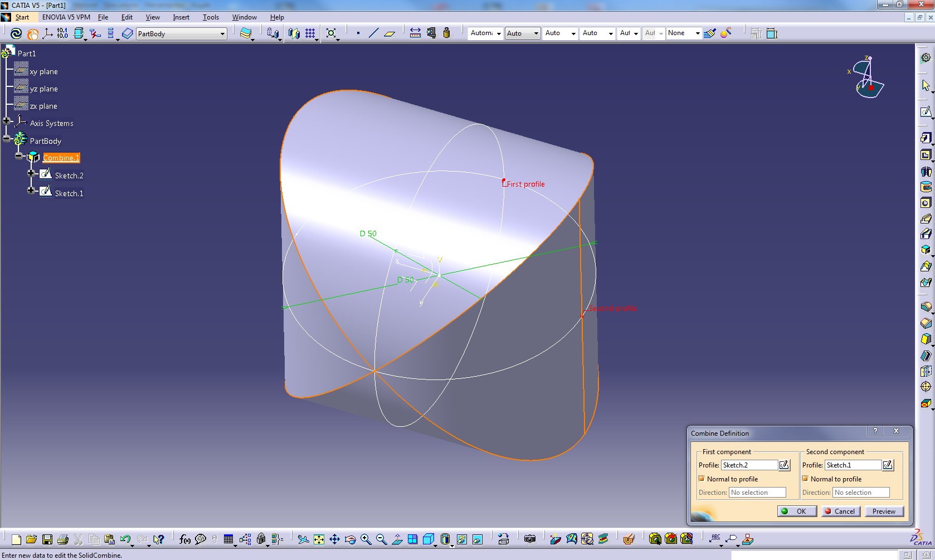Click the New document icon
The width and height of the screenshot is (935, 560).
pos(16,539)
